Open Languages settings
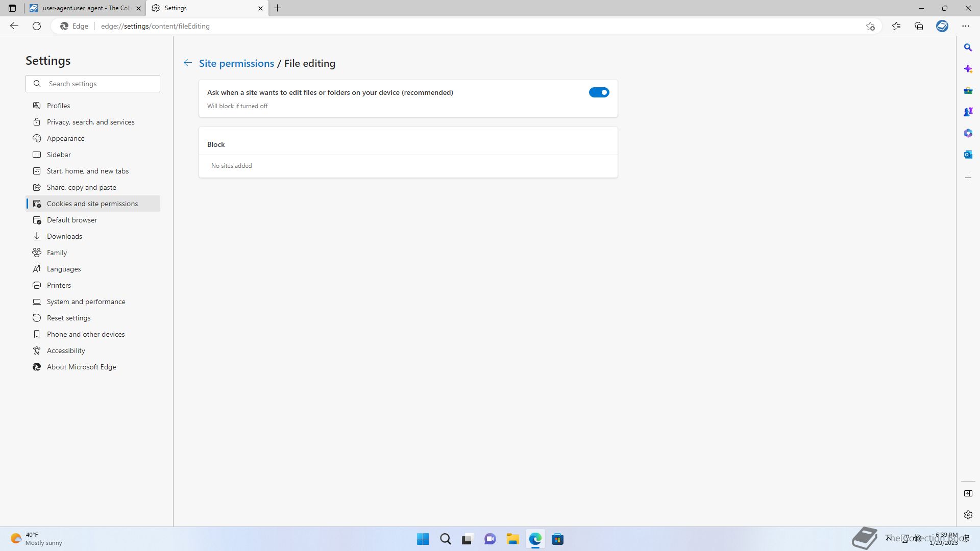This screenshot has height=551, width=980. tap(93, 269)
